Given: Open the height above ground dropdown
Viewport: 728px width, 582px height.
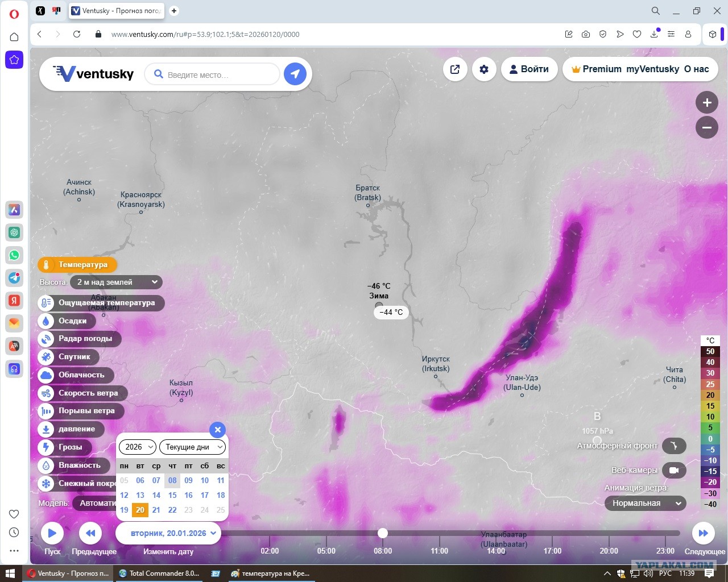Looking at the screenshot, I should [x=116, y=282].
